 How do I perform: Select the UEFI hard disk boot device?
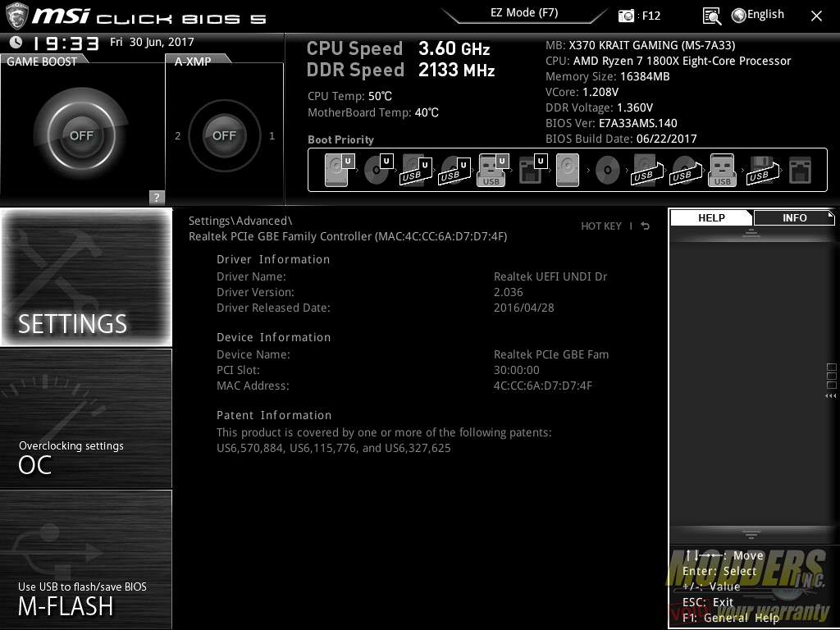tap(339, 170)
